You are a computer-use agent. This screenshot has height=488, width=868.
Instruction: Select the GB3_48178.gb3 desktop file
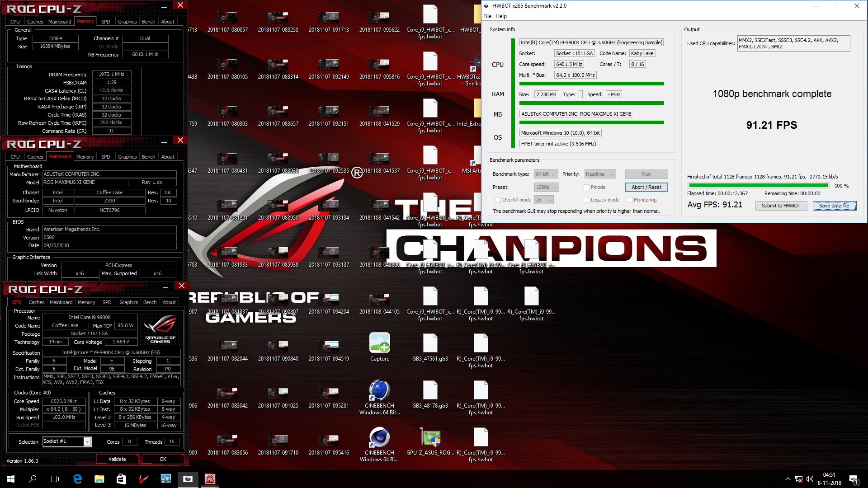[430, 394]
